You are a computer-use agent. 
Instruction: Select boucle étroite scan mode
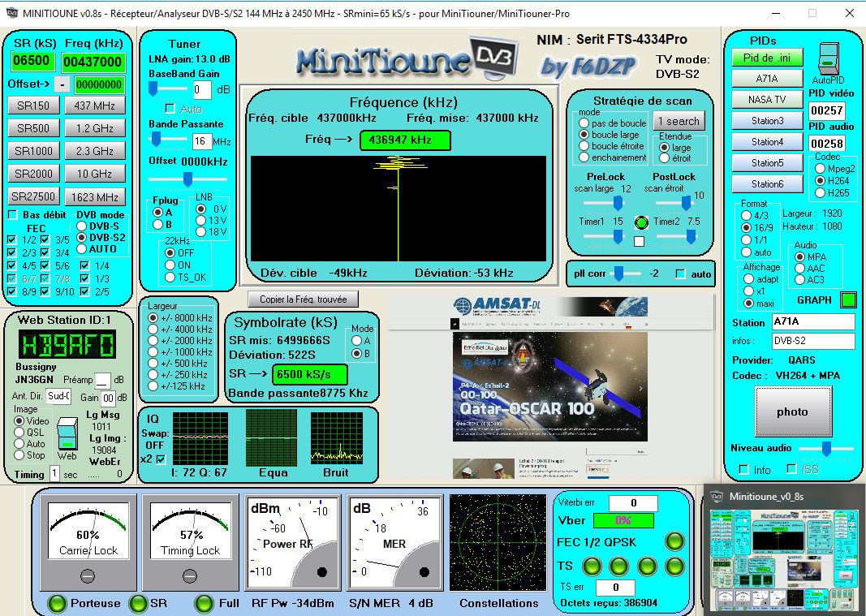(584, 146)
